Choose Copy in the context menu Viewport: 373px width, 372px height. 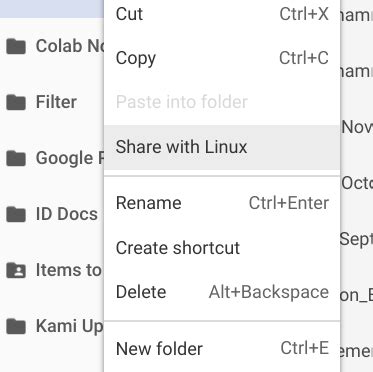[x=222, y=58]
